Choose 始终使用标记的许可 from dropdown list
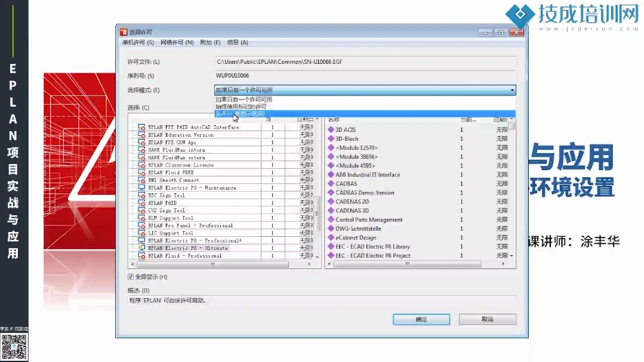This screenshot has width=644, height=362. [241, 107]
